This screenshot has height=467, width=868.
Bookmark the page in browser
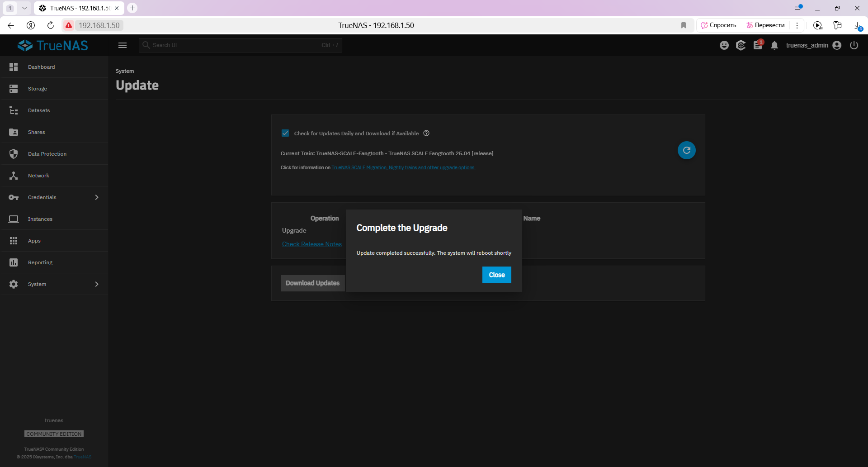point(684,25)
